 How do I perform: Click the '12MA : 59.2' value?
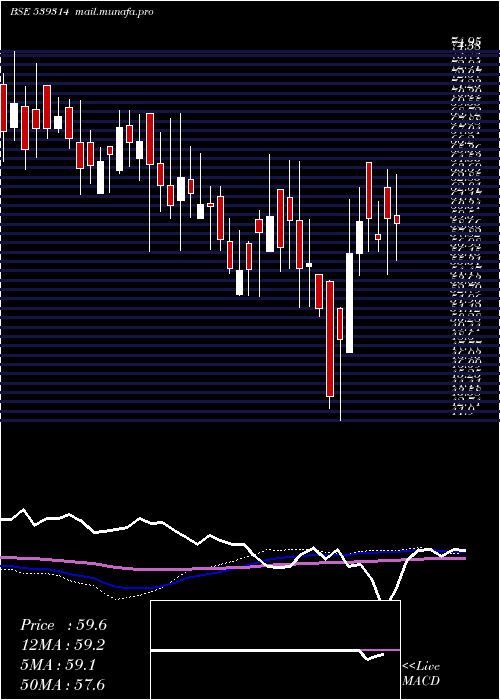coord(63,645)
